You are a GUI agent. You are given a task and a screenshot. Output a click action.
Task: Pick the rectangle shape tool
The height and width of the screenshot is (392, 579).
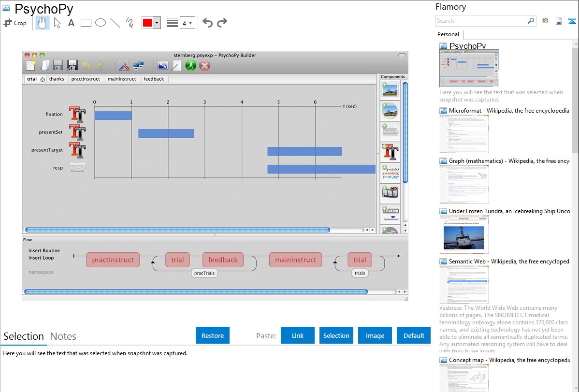pos(86,23)
